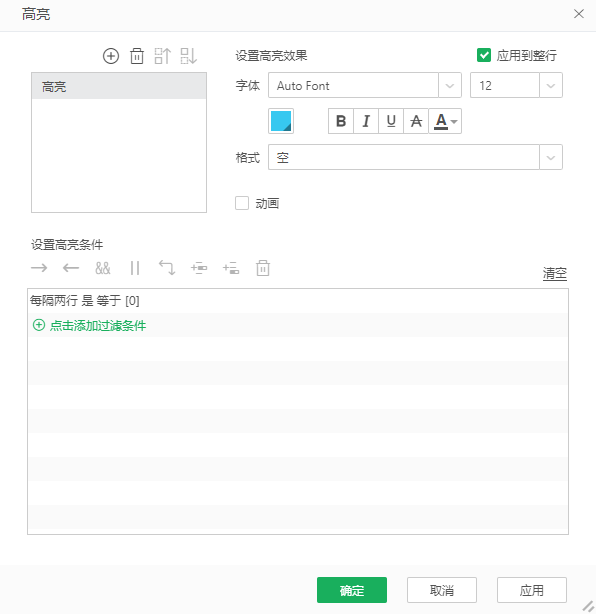Click the format field showing 空
The height and width of the screenshot is (614, 596).
click(x=404, y=157)
